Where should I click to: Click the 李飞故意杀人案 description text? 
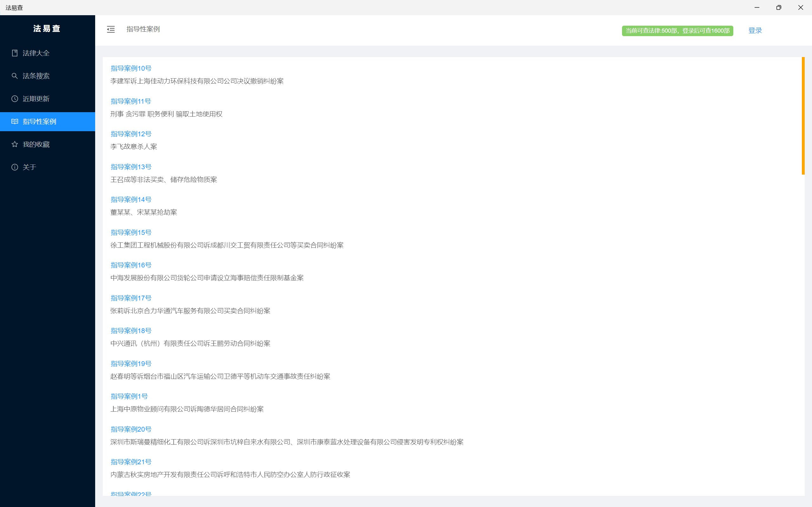tap(134, 146)
